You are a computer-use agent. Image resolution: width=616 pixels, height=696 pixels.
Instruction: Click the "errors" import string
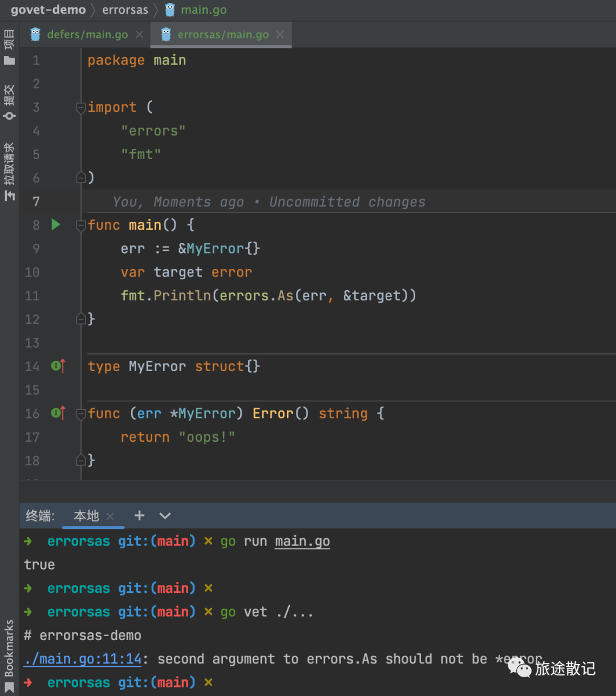[x=153, y=131]
